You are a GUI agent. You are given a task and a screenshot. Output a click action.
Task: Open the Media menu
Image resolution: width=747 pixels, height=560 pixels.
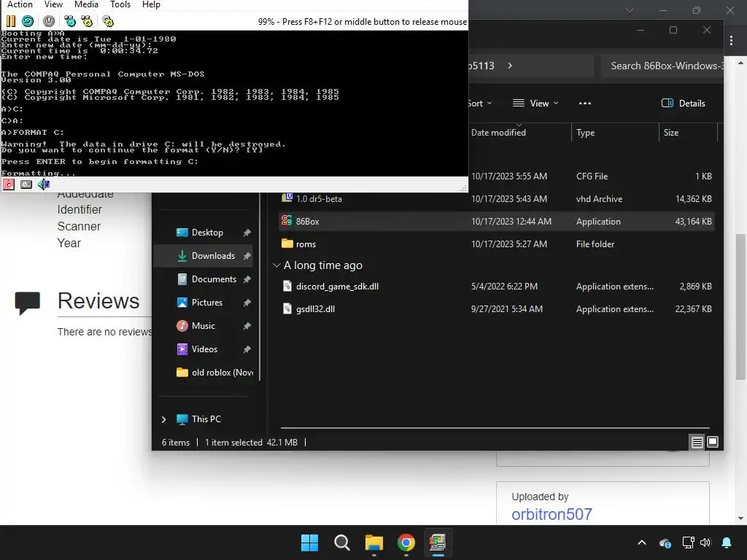tap(86, 5)
